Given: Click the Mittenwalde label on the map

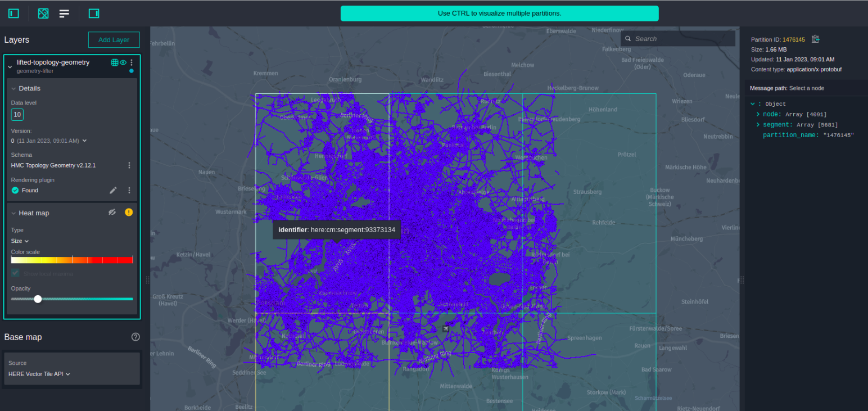Looking at the screenshot, I should pos(456,386).
